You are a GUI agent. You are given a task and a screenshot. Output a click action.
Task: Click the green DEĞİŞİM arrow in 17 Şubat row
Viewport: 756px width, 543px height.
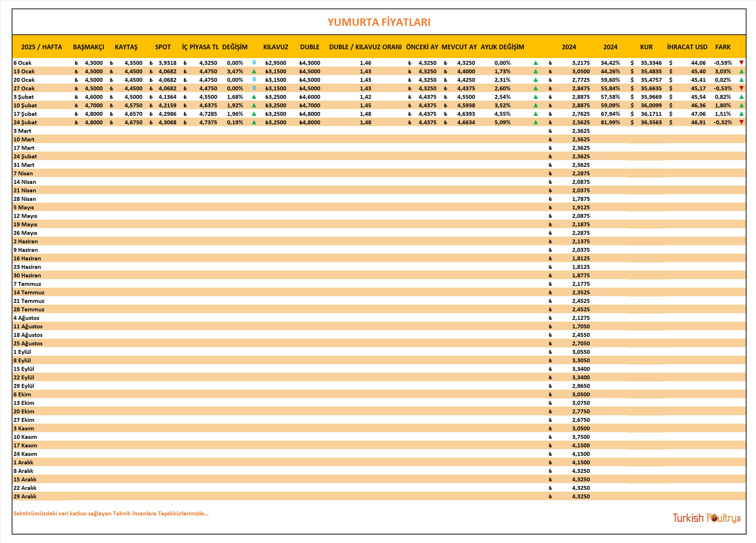click(x=254, y=114)
